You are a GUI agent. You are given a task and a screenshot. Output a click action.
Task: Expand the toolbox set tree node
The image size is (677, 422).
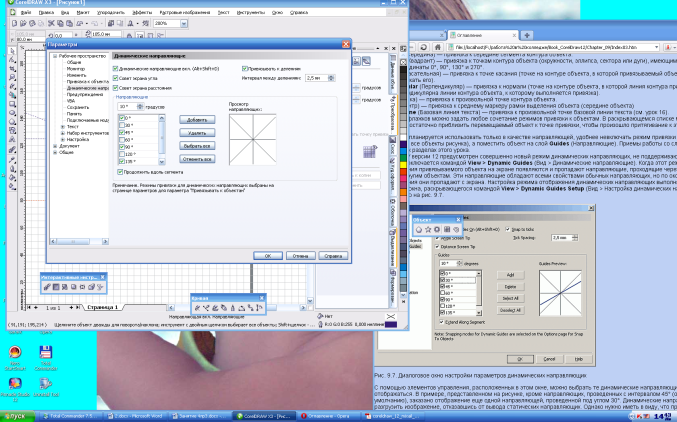(x=63, y=133)
